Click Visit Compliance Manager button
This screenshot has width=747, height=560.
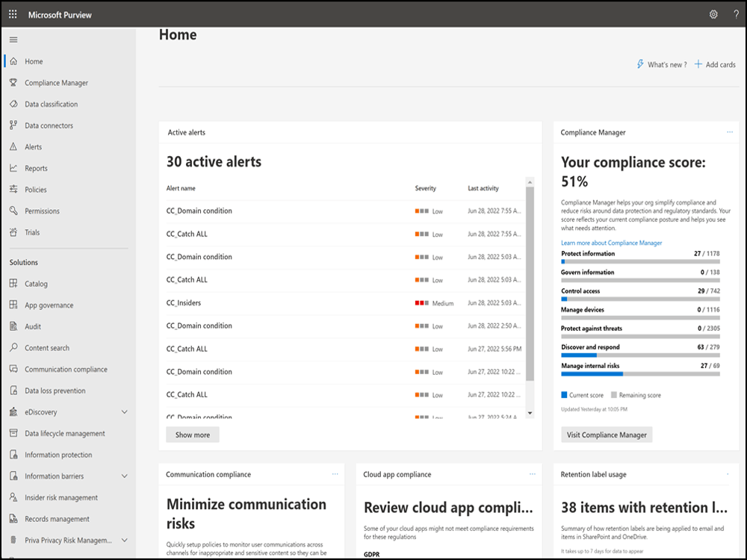coord(607,435)
